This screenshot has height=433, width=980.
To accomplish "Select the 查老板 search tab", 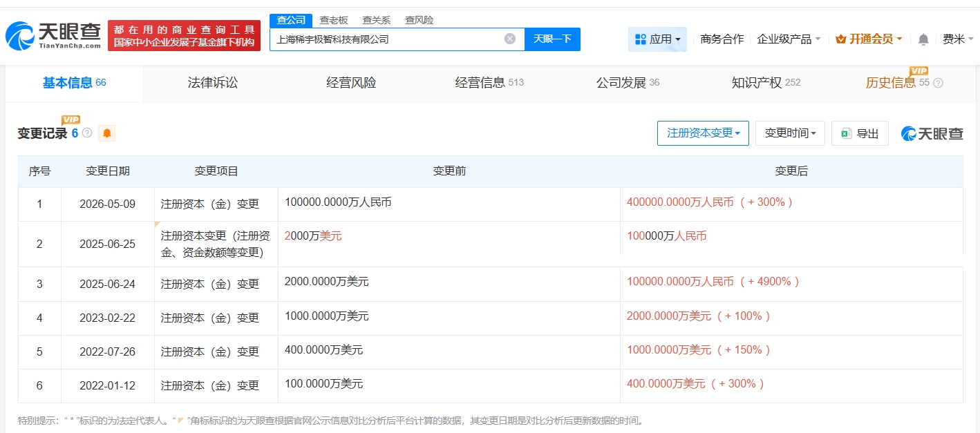I will [x=334, y=20].
